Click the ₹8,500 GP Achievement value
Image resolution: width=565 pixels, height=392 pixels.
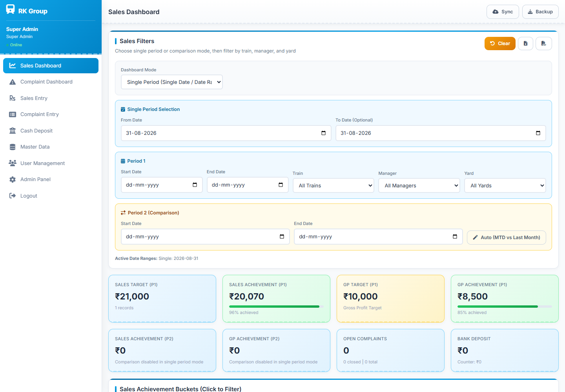click(x=472, y=296)
